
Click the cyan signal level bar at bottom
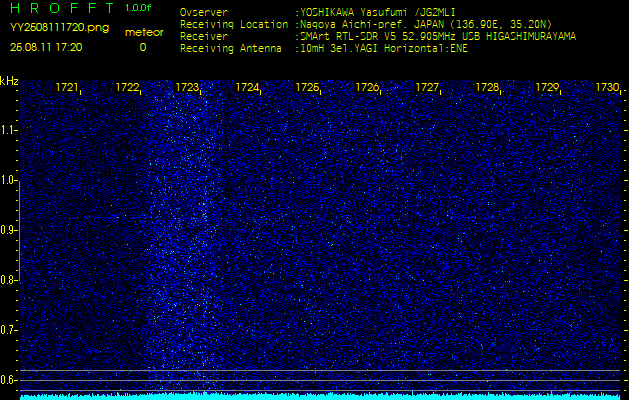[x=321, y=396]
